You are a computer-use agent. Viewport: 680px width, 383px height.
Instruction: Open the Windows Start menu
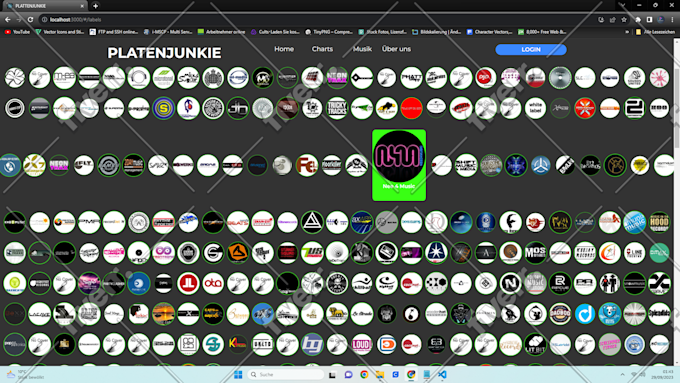point(238,374)
